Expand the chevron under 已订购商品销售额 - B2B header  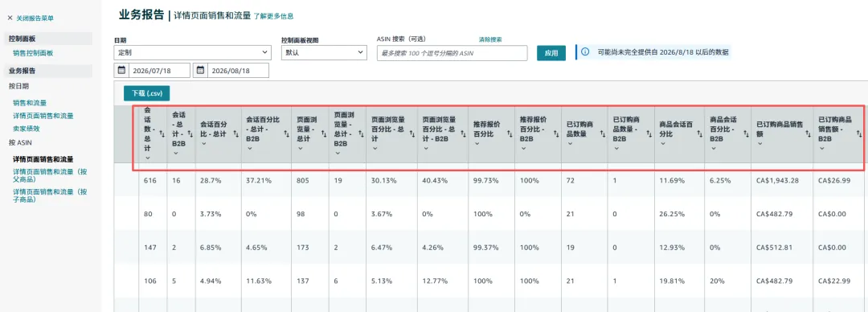point(822,148)
